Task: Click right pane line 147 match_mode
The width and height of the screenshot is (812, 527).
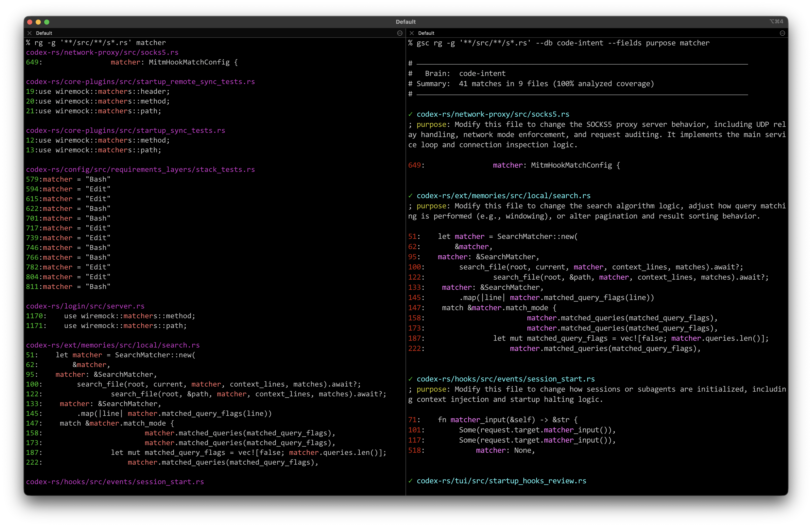Action: coord(482,308)
